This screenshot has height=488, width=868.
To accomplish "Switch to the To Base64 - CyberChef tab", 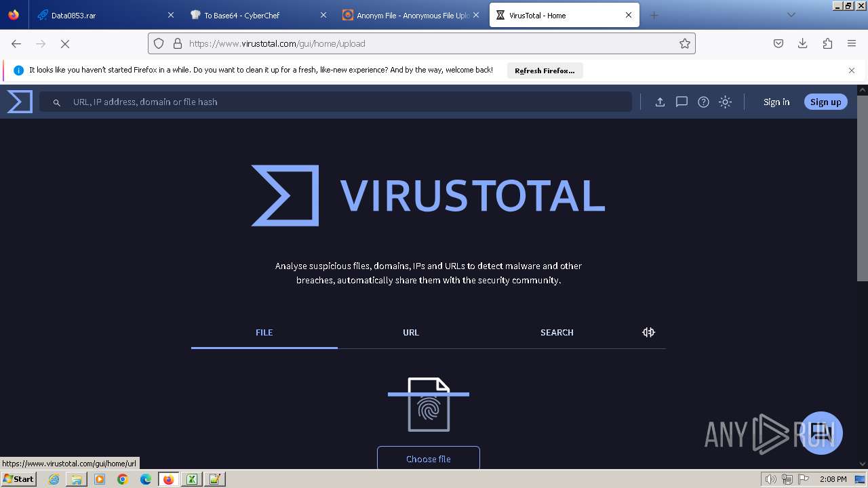I will point(258,15).
